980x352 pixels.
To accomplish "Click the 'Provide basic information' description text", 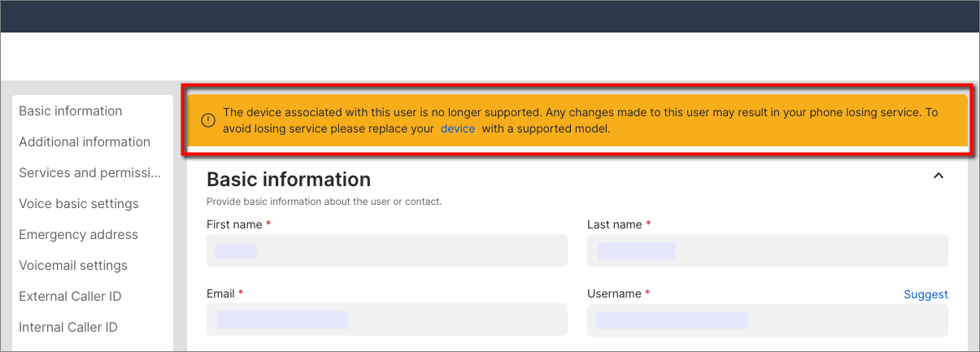I will (x=324, y=202).
